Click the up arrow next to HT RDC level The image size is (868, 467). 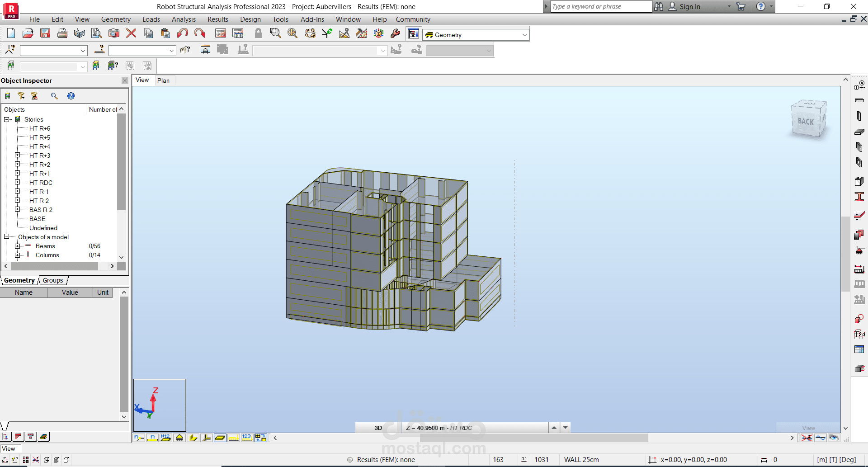(x=554, y=427)
